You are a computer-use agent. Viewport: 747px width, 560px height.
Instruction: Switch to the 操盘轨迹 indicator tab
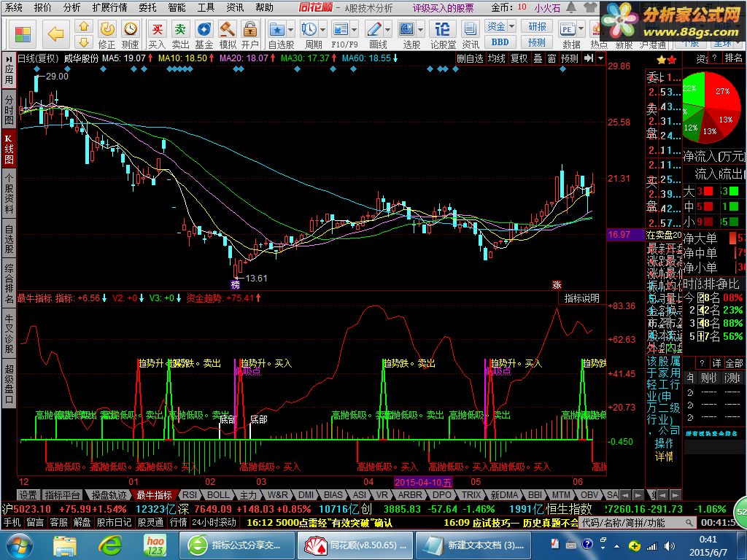[x=109, y=495]
